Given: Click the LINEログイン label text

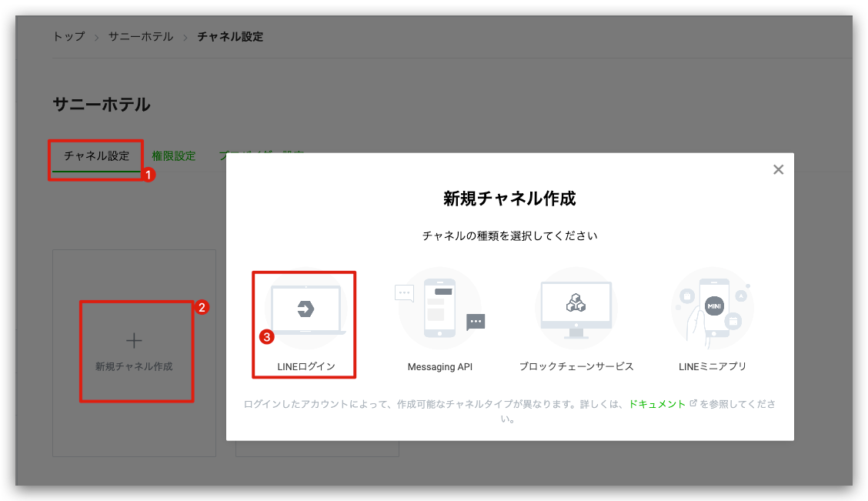Looking at the screenshot, I should click(x=306, y=366).
